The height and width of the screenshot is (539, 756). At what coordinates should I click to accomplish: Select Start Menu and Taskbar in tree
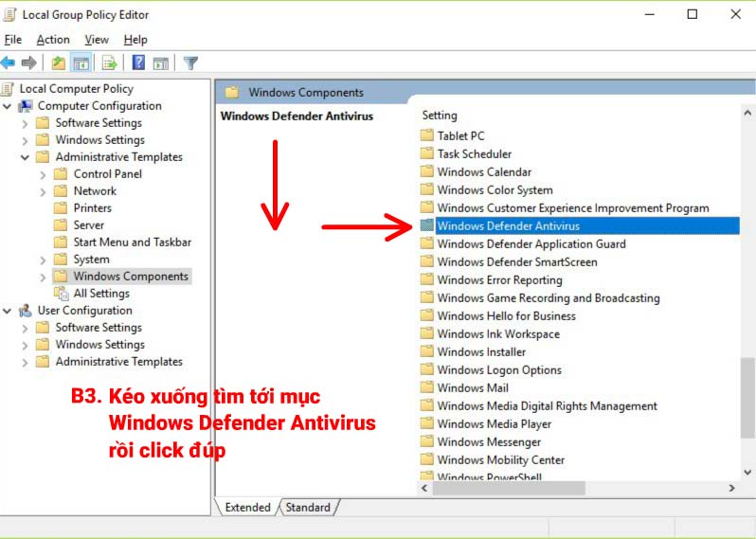coord(132,242)
